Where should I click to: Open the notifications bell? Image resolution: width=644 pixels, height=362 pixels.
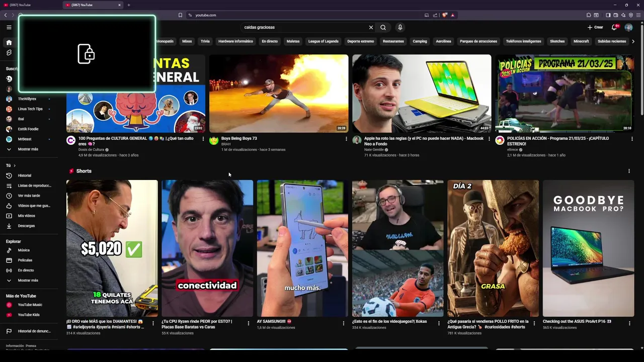click(614, 27)
